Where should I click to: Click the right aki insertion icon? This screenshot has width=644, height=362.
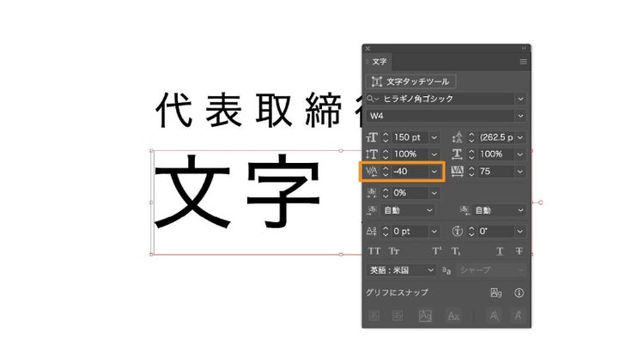465,210
